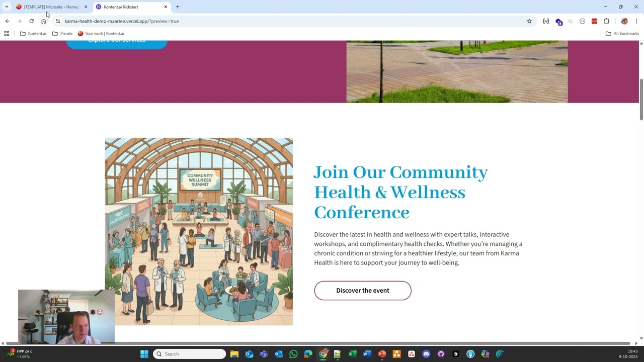Viewport: 644px width, 362px height.
Task: Open WhatsApp from taskbar
Action: pyautogui.click(x=293, y=354)
